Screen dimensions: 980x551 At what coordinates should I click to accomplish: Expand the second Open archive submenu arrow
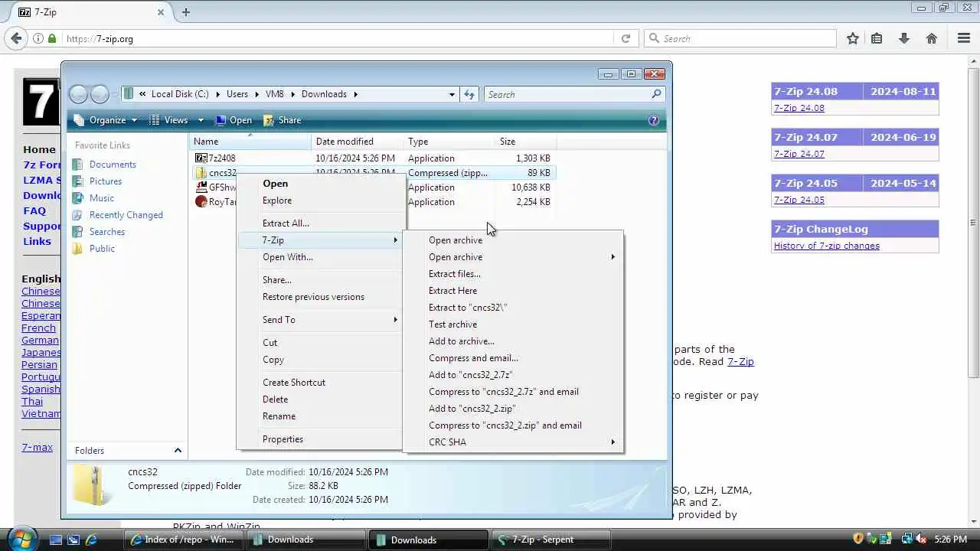tap(612, 257)
